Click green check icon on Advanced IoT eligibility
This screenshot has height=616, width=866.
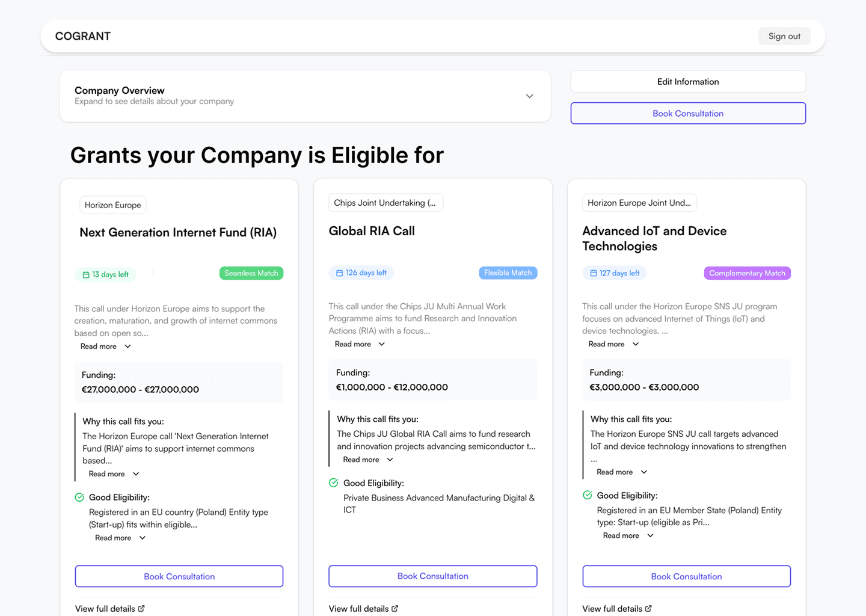588,495
